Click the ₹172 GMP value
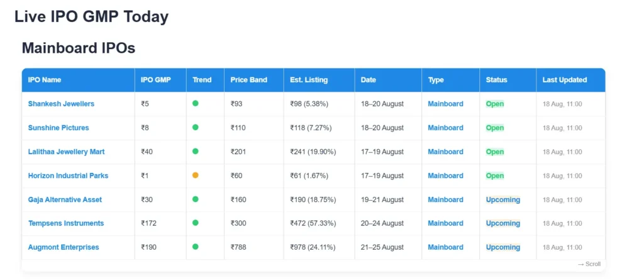Screen dimensions: 644x280 pos(148,223)
